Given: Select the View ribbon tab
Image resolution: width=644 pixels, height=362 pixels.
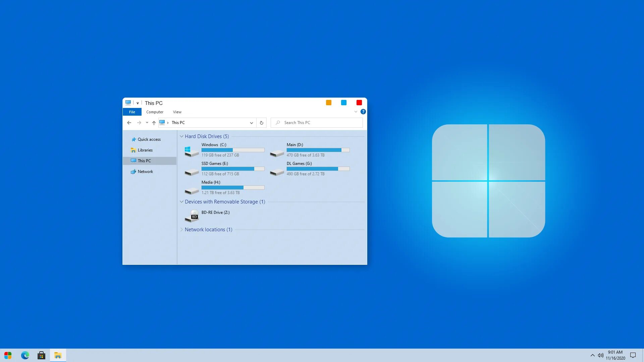Looking at the screenshot, I should (177, 112).
